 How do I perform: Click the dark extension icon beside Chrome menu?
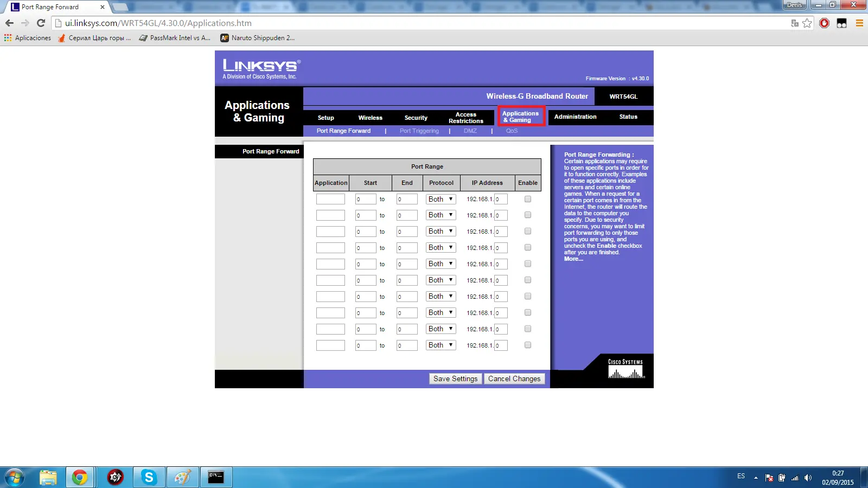(x=842, y=23)
